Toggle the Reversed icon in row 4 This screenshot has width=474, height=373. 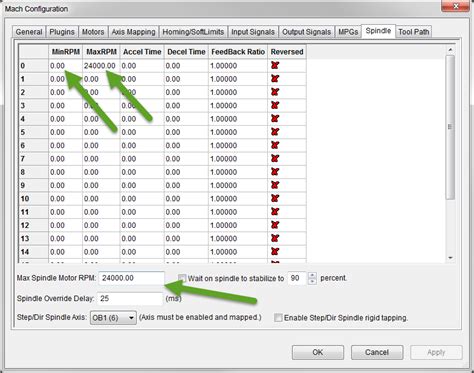(x=275, y=119)
